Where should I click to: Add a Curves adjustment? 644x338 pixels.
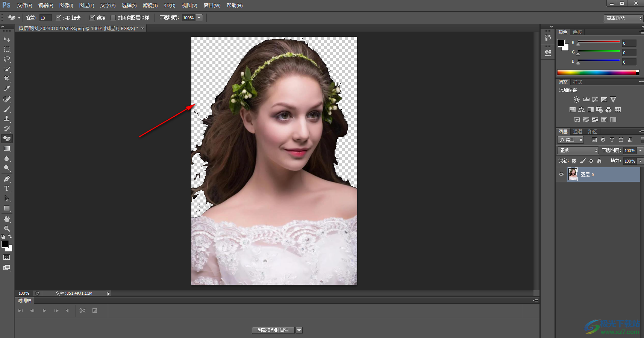tap(595, 100)
